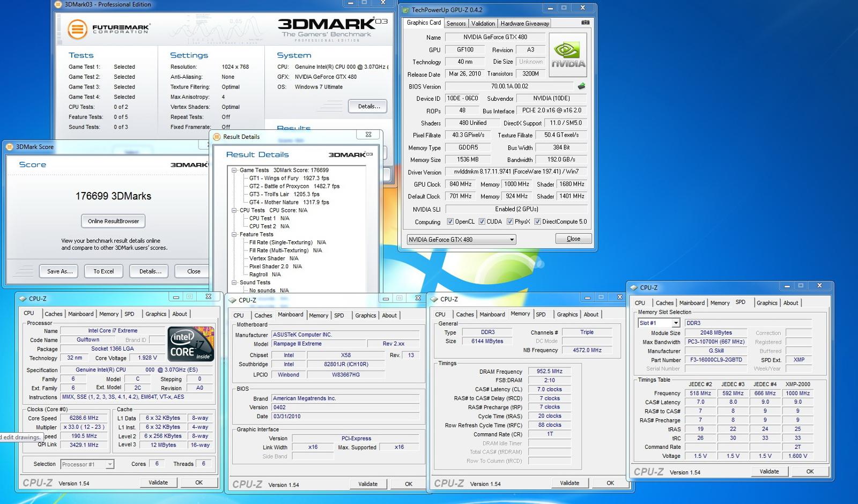Click OK in the CPU-Z Memory window
The height and width of the screenshot is (504, 858).
click(610, 483)
